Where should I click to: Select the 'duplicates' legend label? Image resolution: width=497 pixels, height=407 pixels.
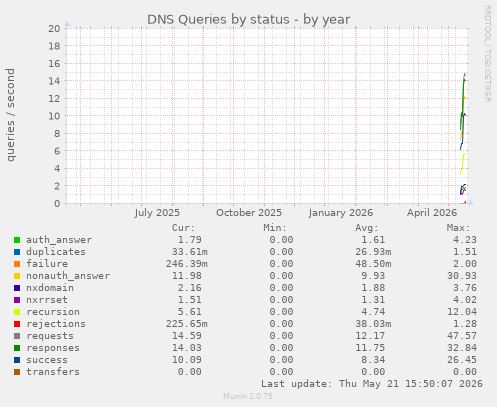point(56,252)
